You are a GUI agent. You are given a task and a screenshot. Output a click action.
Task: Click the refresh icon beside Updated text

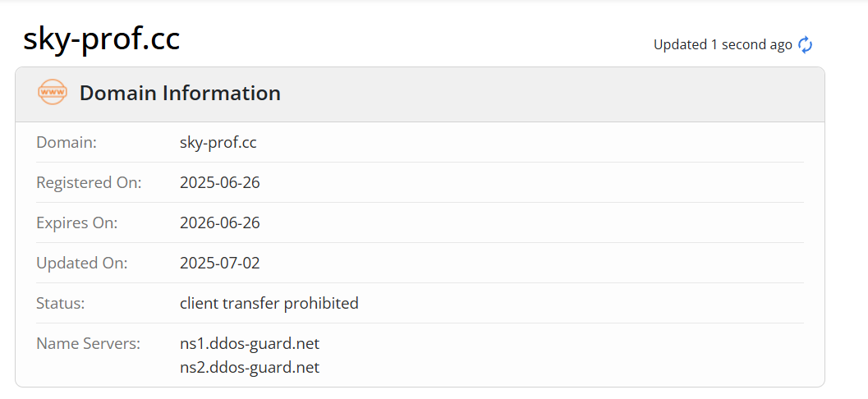pyautogui.click(x=806, y=44)
